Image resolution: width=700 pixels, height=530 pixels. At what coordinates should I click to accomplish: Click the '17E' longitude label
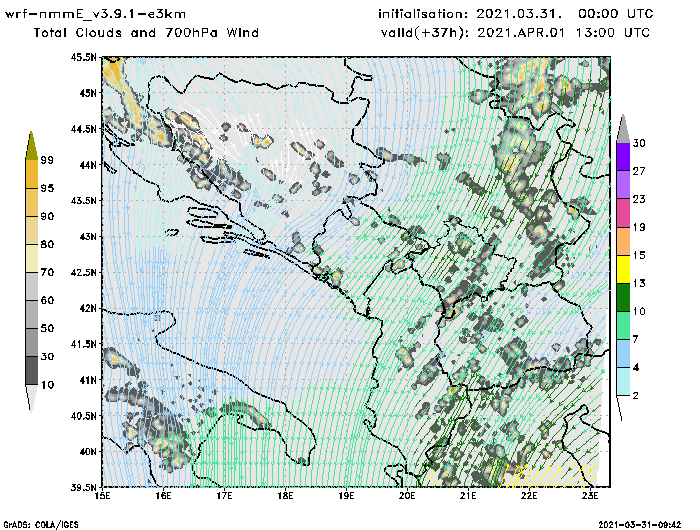[x=225, y=496]
